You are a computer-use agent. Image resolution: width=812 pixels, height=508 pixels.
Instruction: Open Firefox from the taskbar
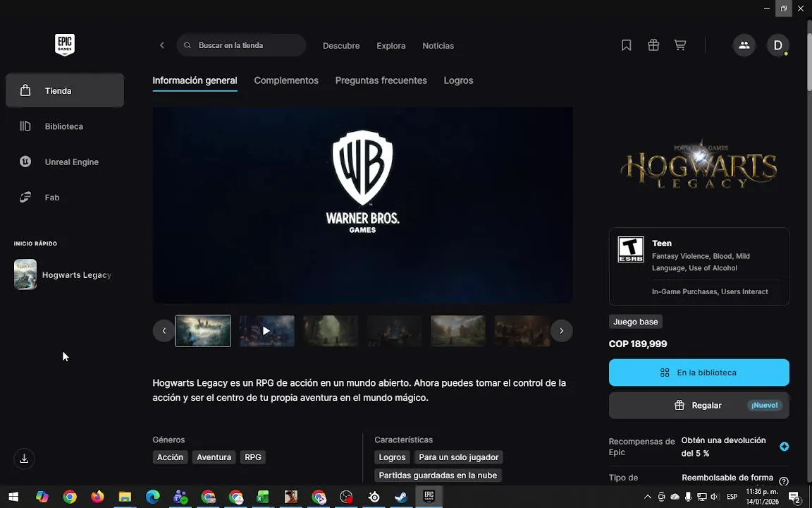click(97, 497)
